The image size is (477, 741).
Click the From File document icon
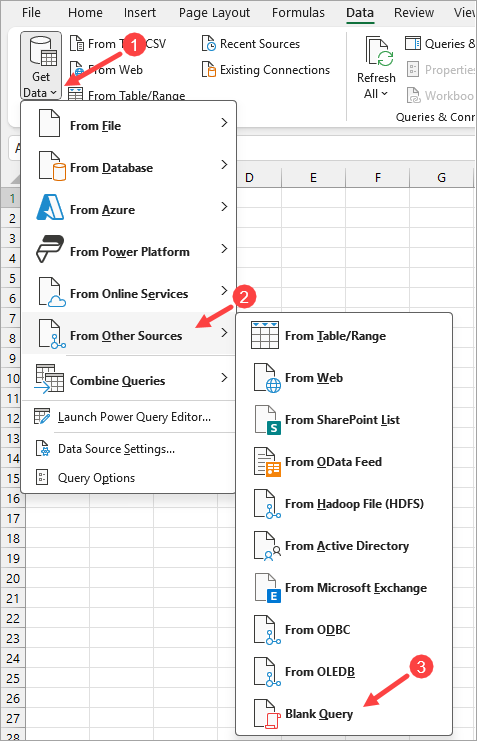click(x=49, y=123)
